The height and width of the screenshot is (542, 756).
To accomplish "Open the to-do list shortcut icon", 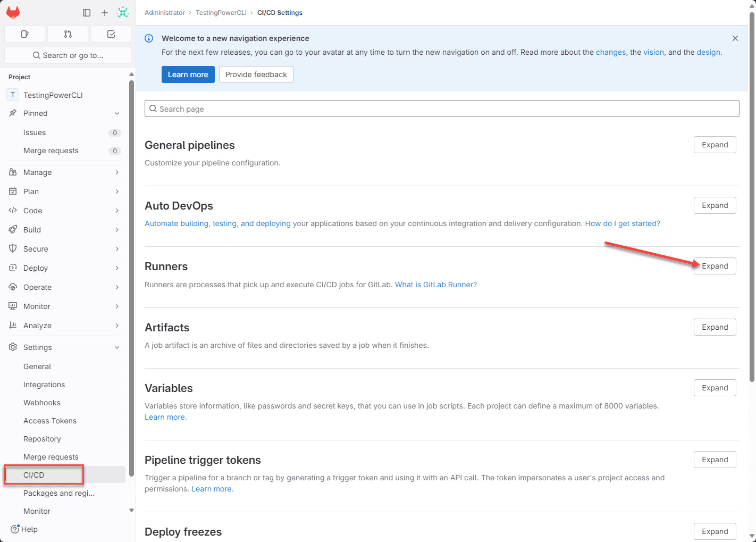I will click(111, 34).
